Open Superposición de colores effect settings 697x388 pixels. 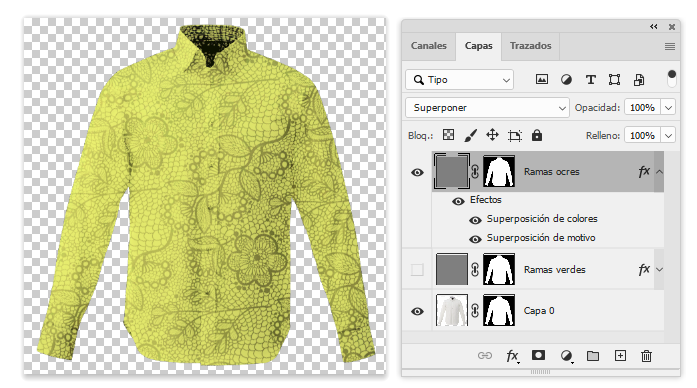(542, 219)
